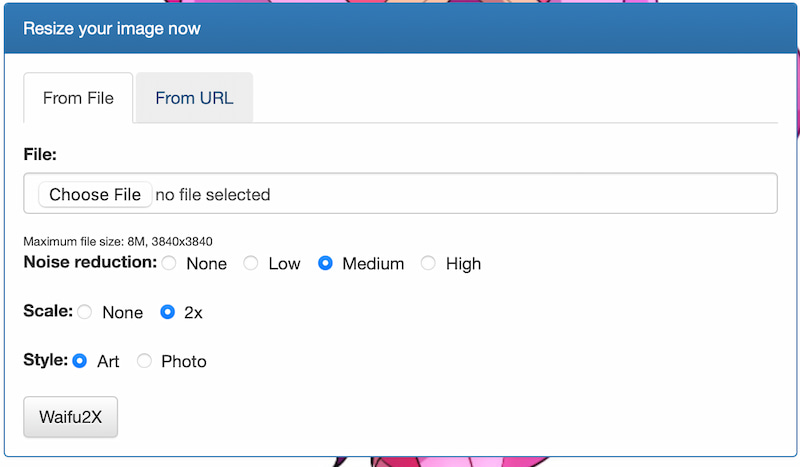The height and width of the screenshot is (467, 800).
Task: Click the 'Noise reduction:' label
Action: 90,262
